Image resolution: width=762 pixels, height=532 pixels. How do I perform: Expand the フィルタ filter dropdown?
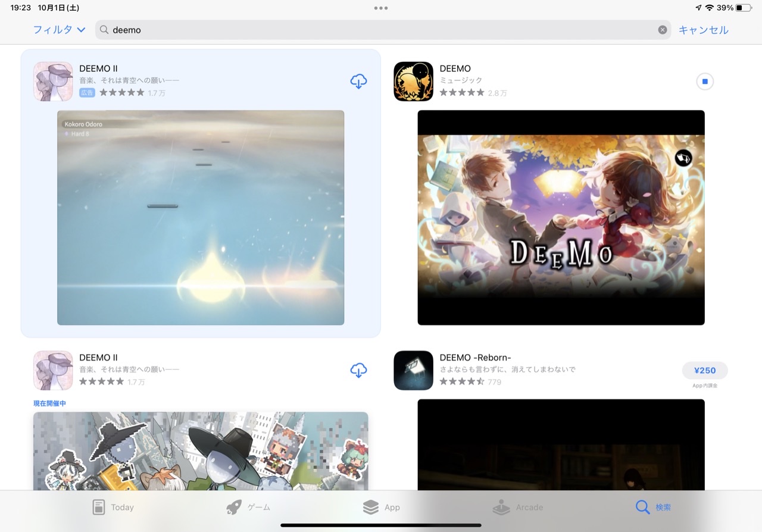pyautogui.click(x=59, y=30)
